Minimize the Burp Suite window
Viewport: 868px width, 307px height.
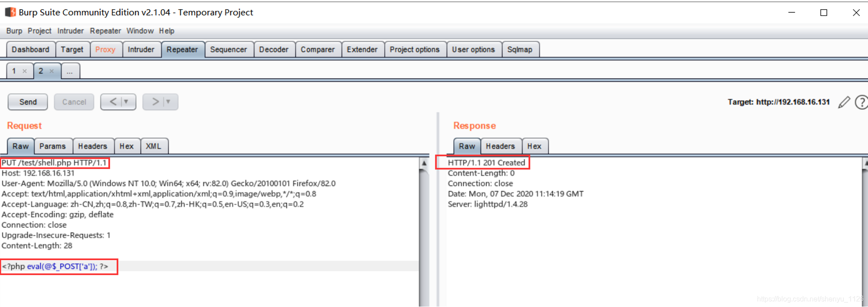coord(791,12)
